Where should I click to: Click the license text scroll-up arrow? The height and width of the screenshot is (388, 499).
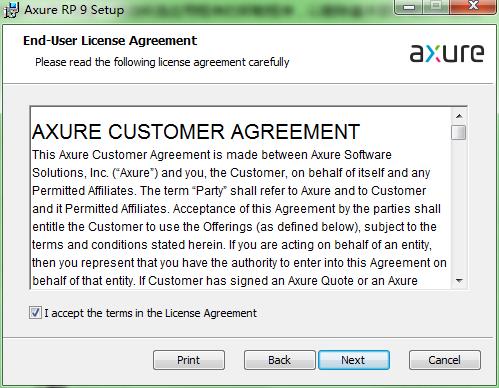[x=459, y=116]
